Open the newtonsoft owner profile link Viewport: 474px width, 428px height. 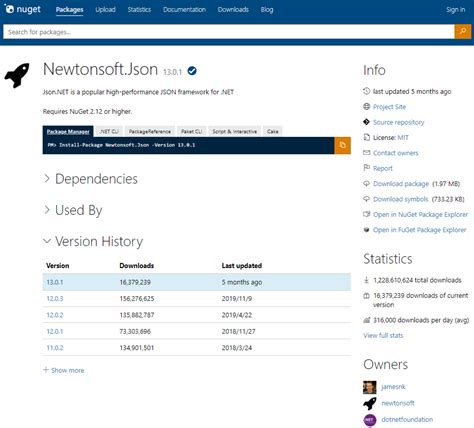coord(398,403)
